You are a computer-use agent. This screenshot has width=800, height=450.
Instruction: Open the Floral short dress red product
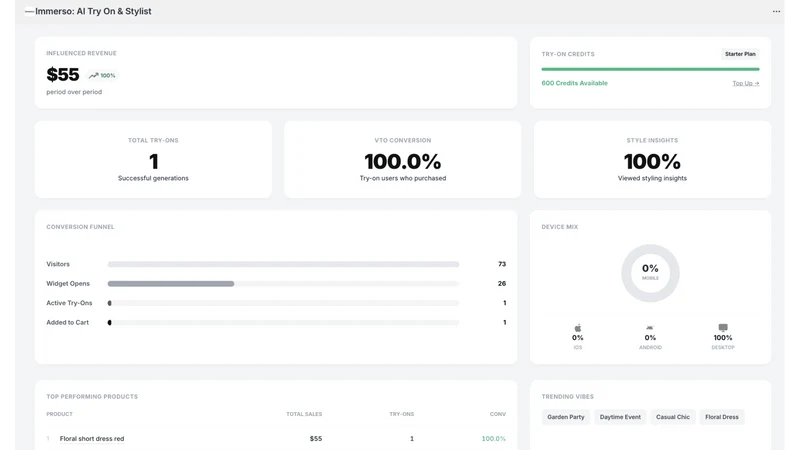pos(92,439)
